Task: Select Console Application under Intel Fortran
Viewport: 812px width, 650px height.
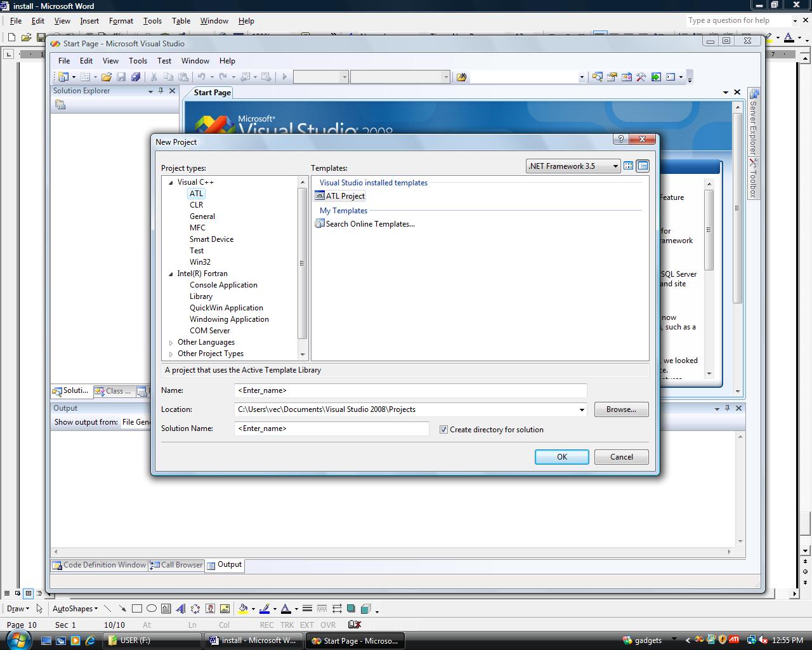Action: pos(223,285)
